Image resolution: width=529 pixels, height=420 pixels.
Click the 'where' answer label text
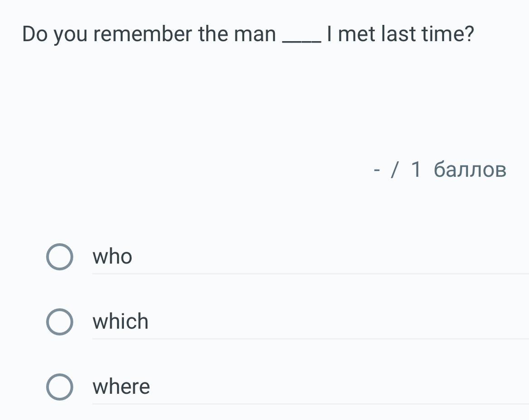pyautogui.click(x=121, y=387)
